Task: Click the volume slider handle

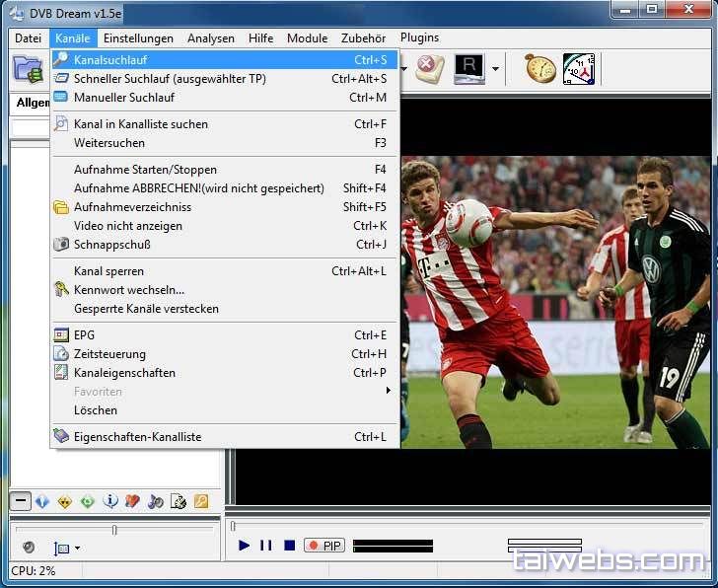Action: [x=114, y=530]
